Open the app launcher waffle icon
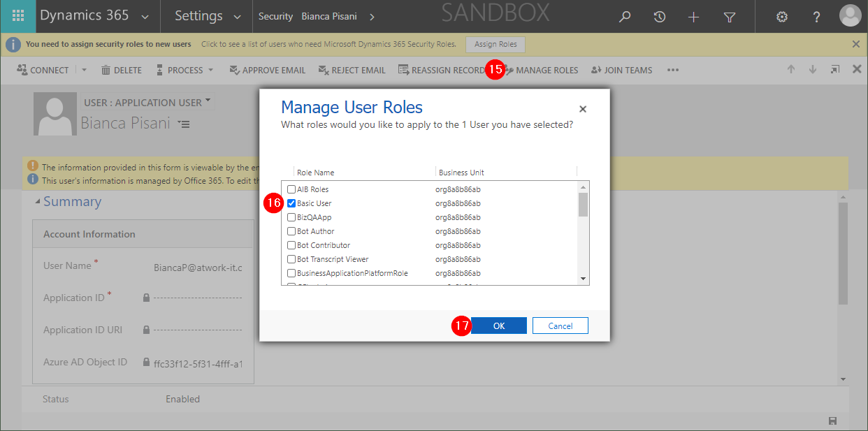This screenshot has width=868, height=431. tap(18, 16)
